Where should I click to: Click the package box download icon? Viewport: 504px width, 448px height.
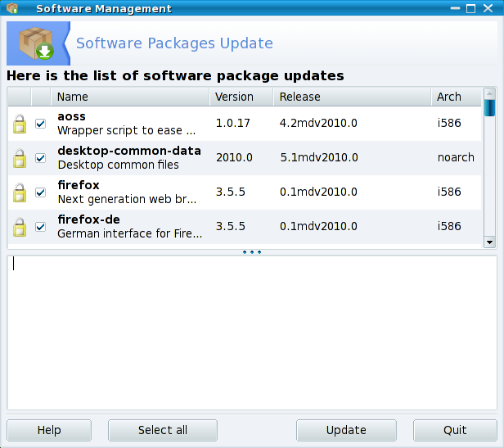tap(35, 43)
